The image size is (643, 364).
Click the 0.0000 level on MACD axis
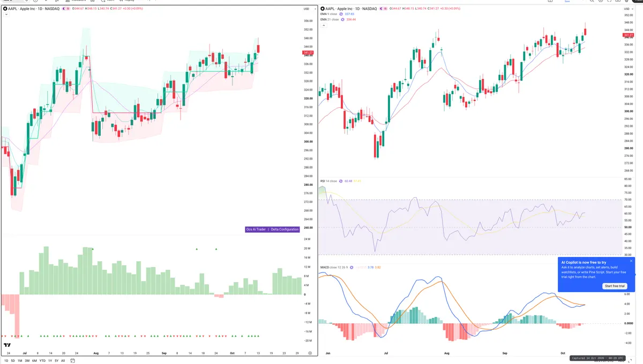(628, 323)
